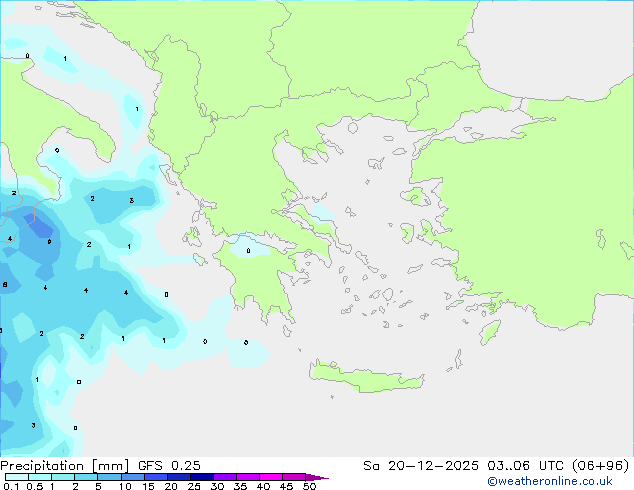Click the 45–50 mm legend color swatch
634x490 pixels.
tap(294, 477)
